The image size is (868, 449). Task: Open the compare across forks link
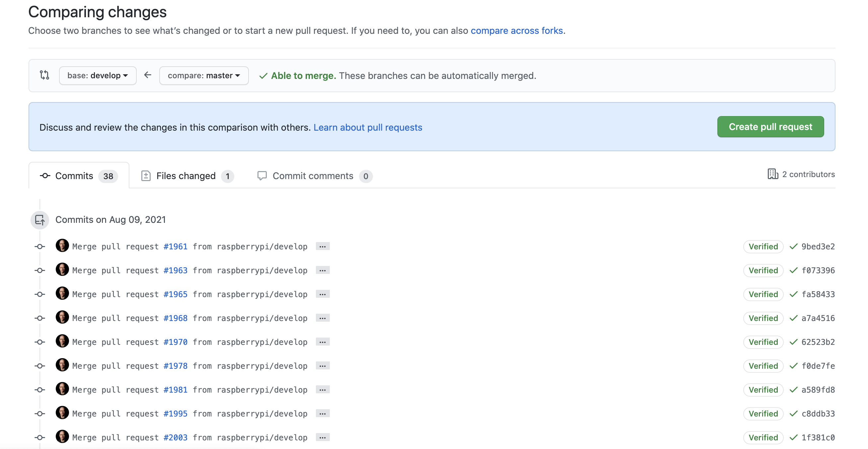[x=517, y=31]
